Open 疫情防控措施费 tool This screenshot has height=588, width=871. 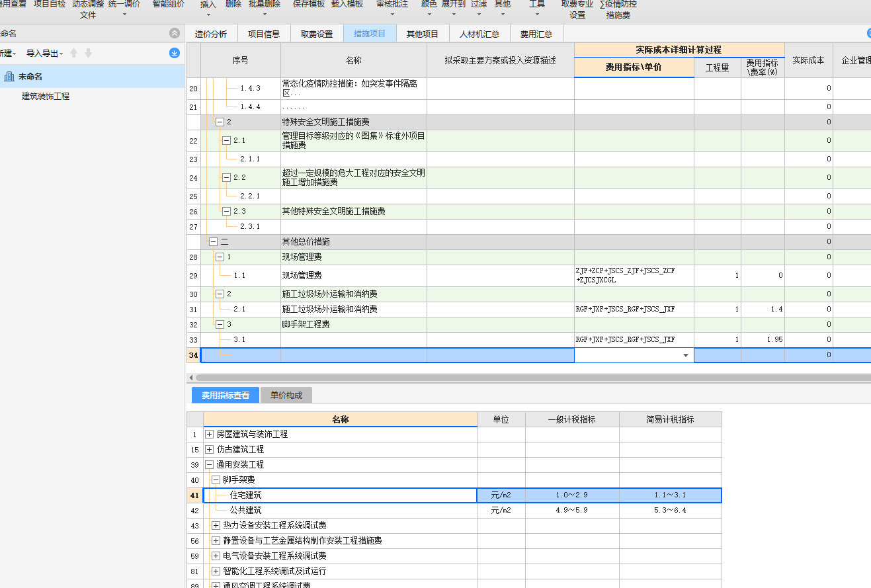point(618,9)
